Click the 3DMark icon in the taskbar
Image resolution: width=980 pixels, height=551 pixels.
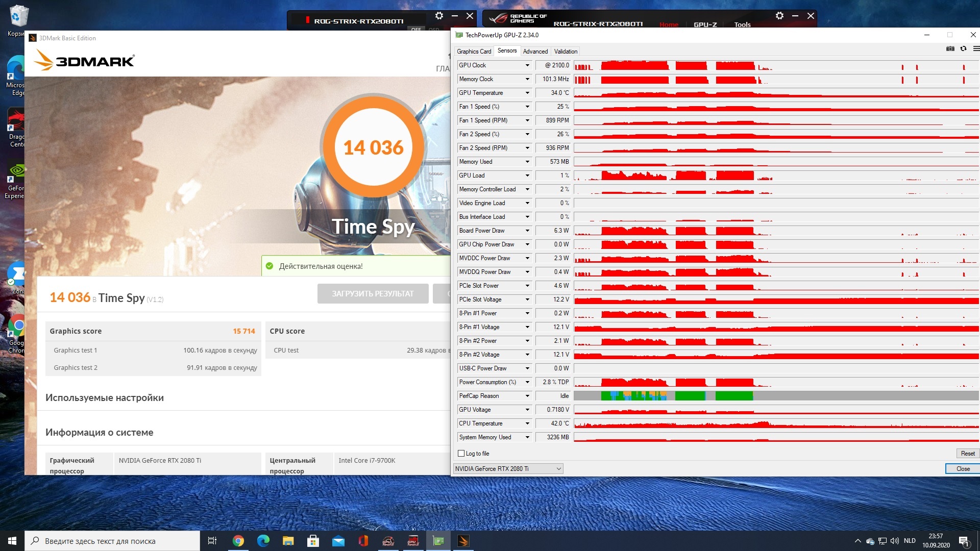pyautogui.click(x=463, y=541)
